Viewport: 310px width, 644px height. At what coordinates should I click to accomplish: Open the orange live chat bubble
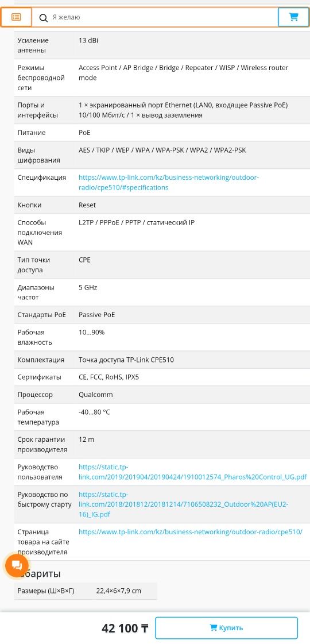pyautogui.click(x=17, y=565)
